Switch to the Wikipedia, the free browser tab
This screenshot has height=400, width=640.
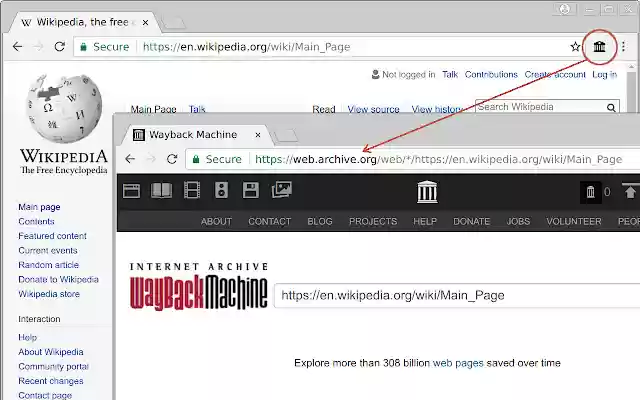[x=82, y=22]
